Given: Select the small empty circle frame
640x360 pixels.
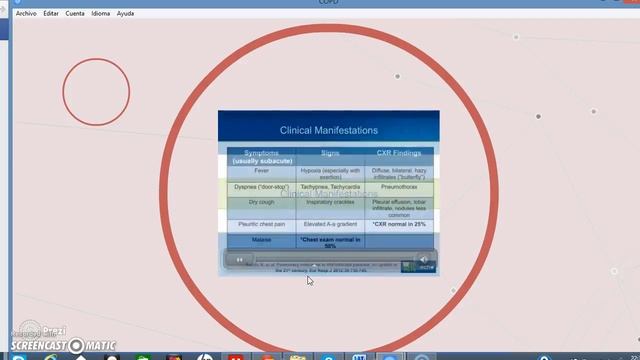Looking at the screenshot, I should (x=96, y=92).
